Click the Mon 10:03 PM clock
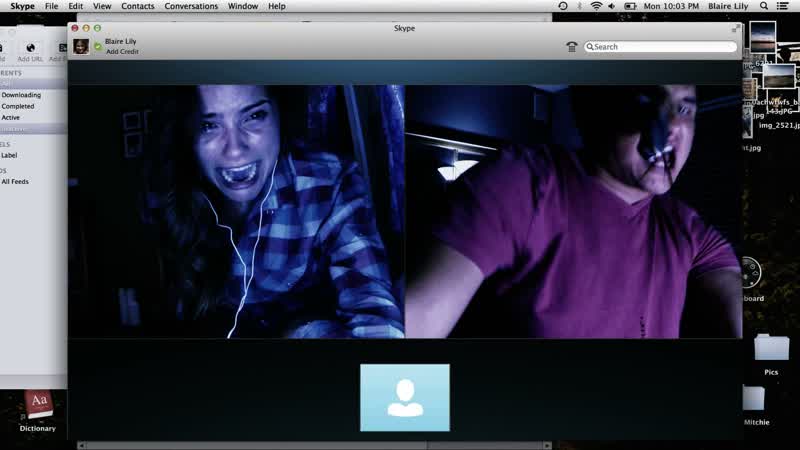The width and height of the screenshot is (800, 450). [x=671, y=6]
